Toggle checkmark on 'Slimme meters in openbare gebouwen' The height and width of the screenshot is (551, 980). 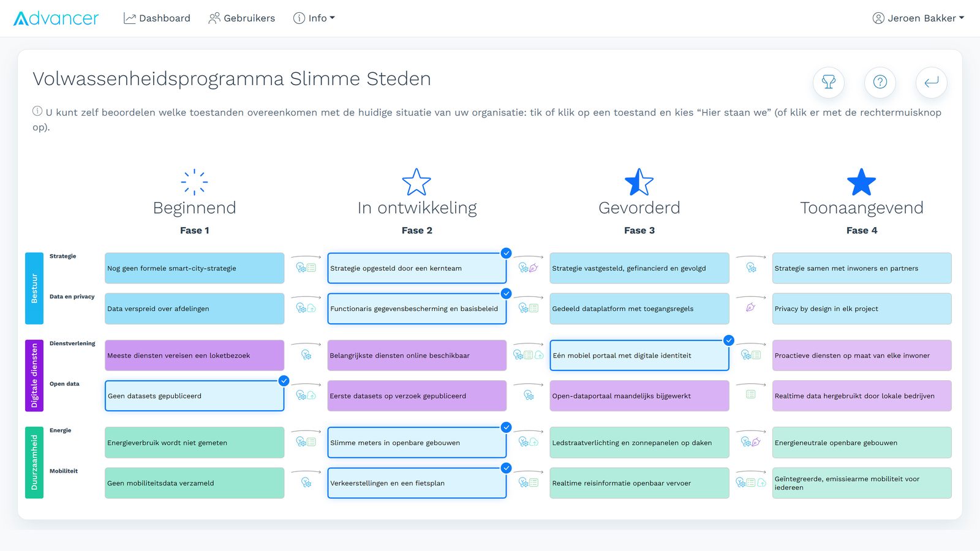(506, 427)
